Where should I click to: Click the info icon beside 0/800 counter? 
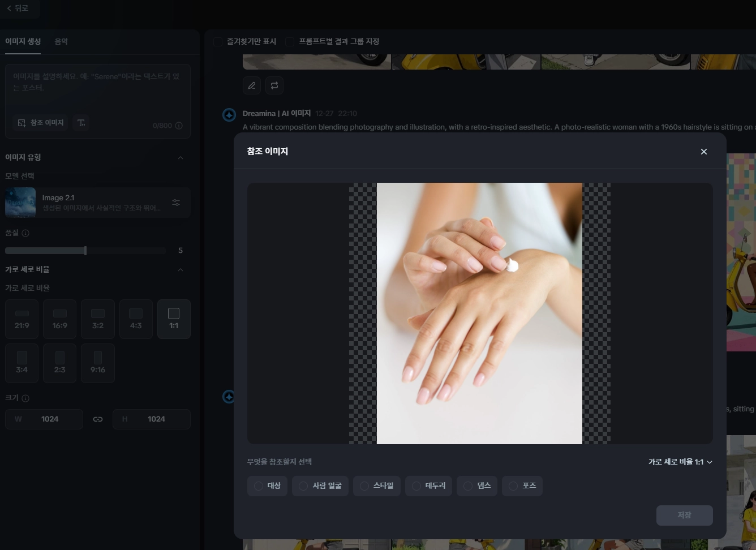point(179,126)
